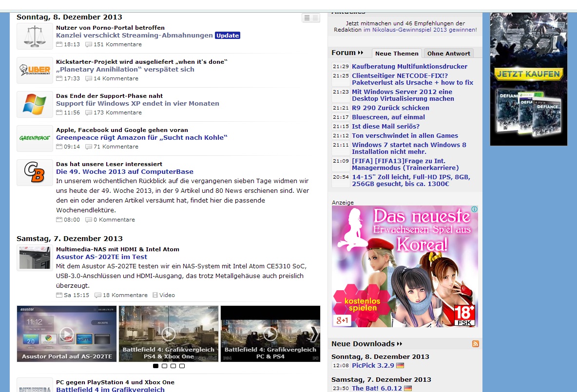This screenshot has width=577, height=392.
Task: Click the FSK 18+ badge on ad
Action: (x=464, y=316)
